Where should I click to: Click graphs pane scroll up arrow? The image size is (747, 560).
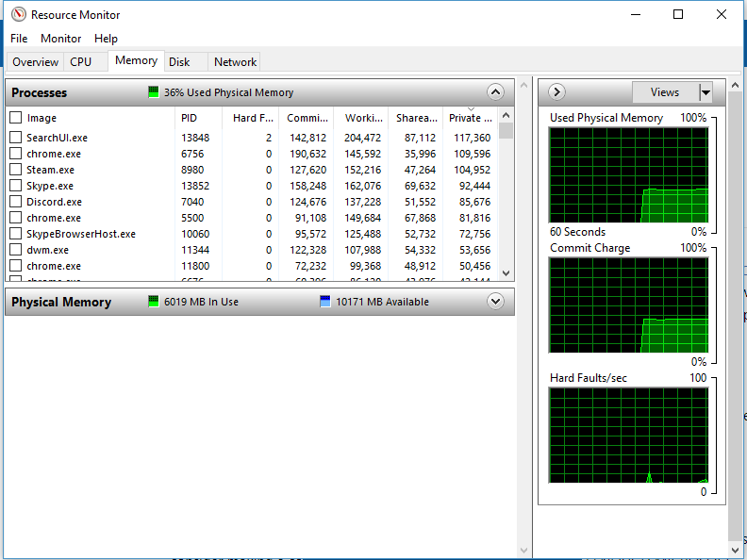tap(735, 85)
